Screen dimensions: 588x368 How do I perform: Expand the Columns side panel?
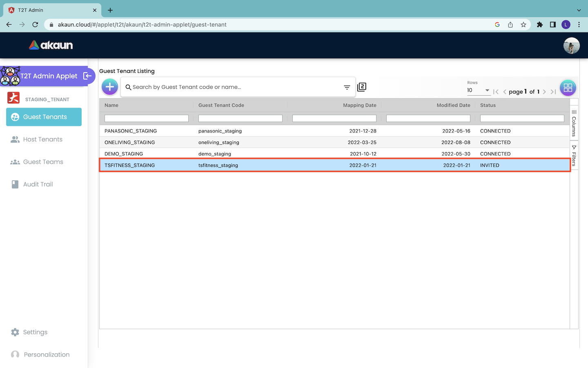pyautogui.click(x=574, y=123)
